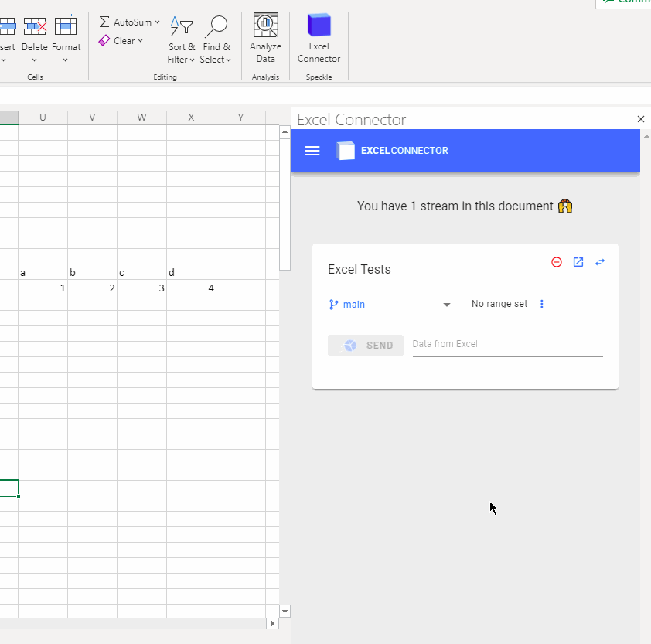Click the AutoSum sigma icon
The width and height of the screenshot is (651, 644).
click(104, 22)
